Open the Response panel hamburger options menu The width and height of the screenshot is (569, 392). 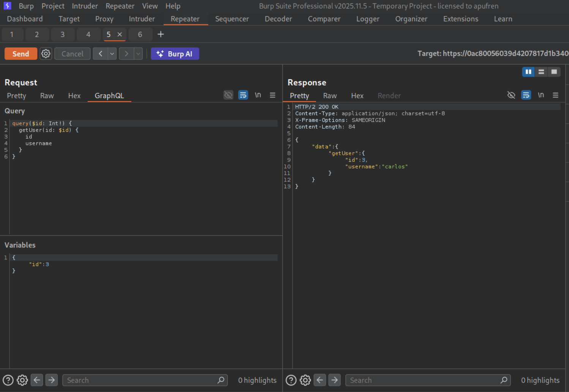click(555, 95)
